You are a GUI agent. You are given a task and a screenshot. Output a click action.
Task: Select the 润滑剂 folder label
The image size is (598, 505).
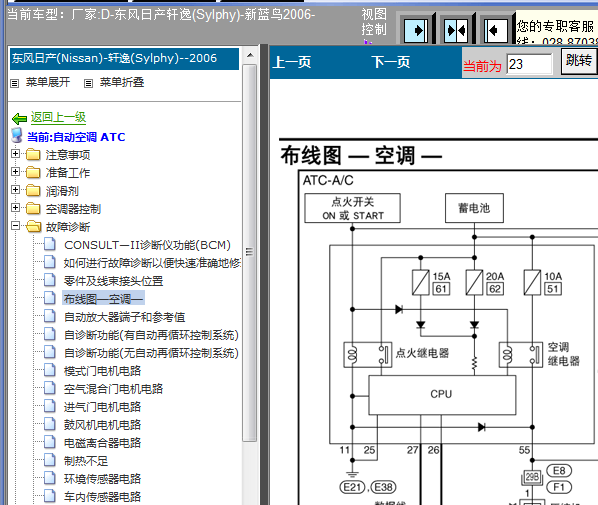(62, 191)
